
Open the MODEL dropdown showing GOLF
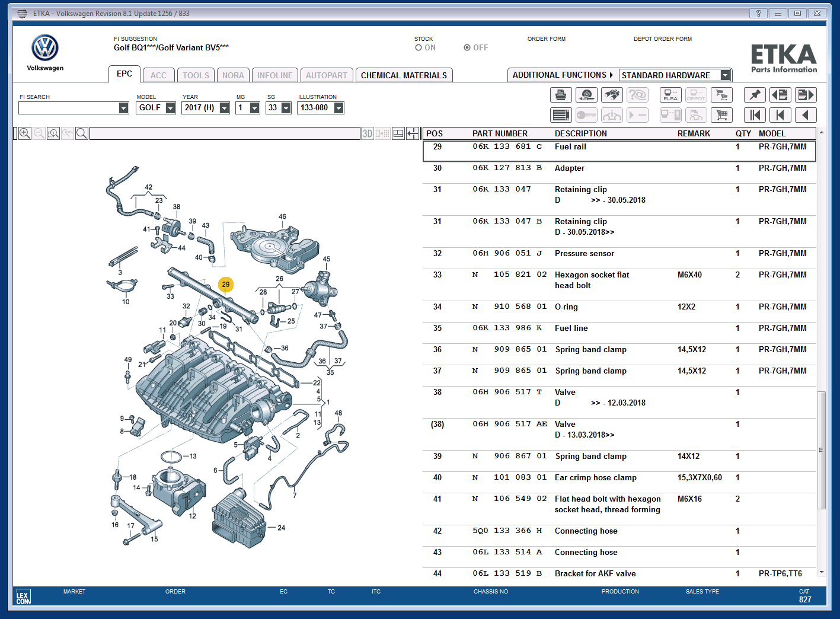170,108
